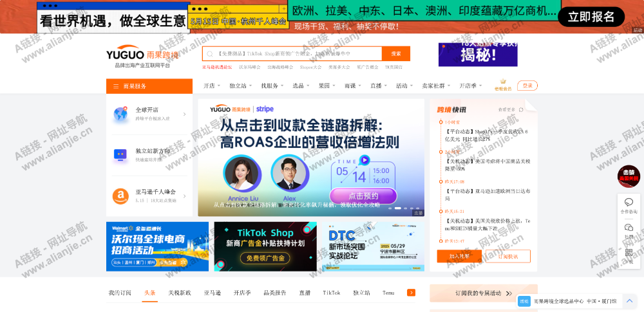Screen dimensions: 644x312
Task: Click the magnifier icon in search box
Action: [x=209, y=54]
